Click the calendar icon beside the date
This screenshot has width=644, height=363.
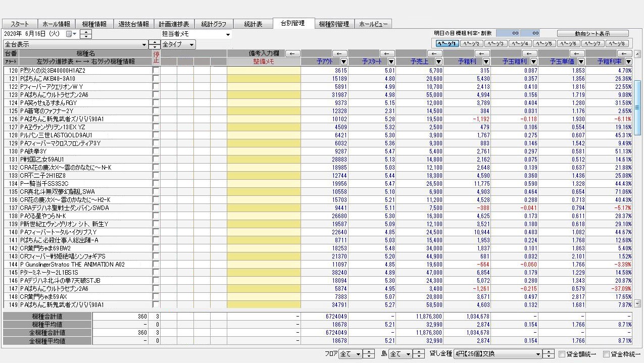point(69,34)
